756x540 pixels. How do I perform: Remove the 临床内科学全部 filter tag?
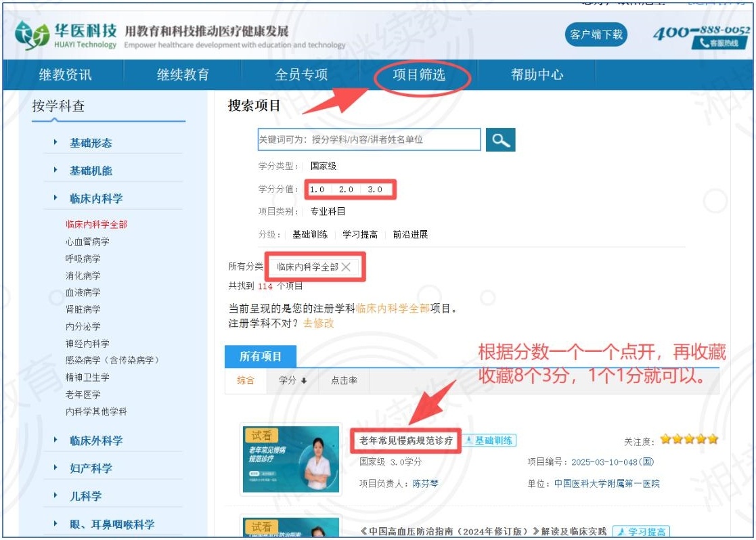tap(346, 267)
